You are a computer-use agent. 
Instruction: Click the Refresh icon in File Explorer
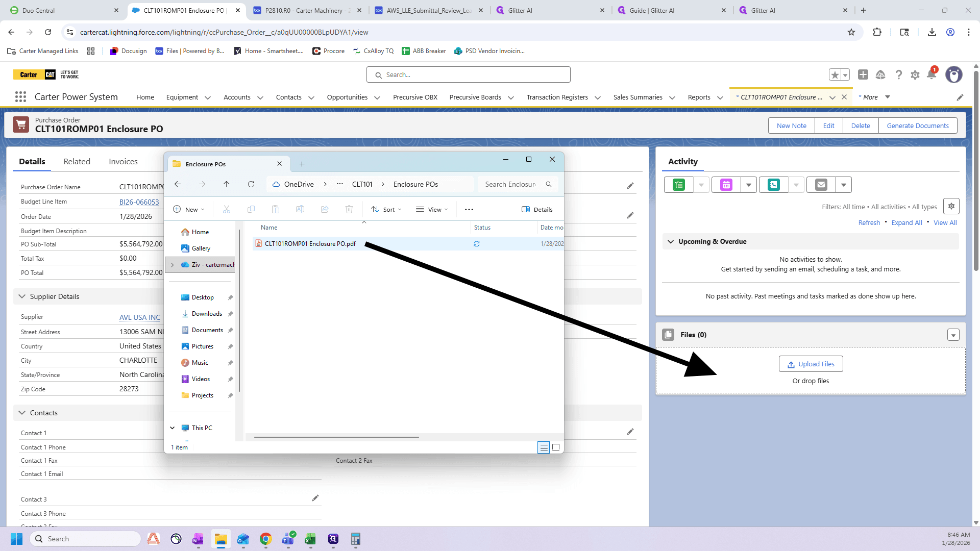tap(251, 184)
